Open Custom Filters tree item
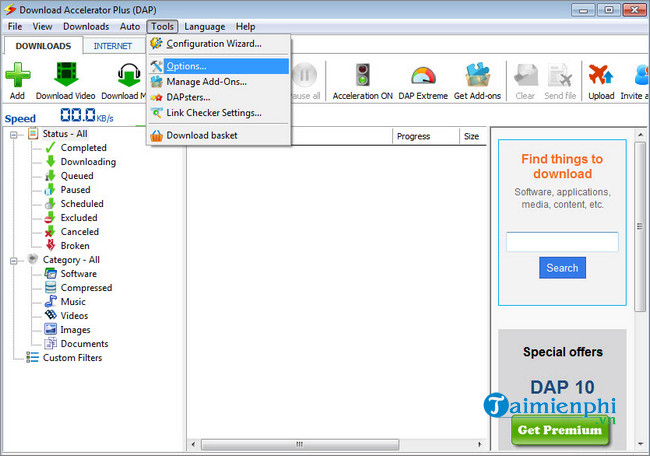 tap(73, 358)
